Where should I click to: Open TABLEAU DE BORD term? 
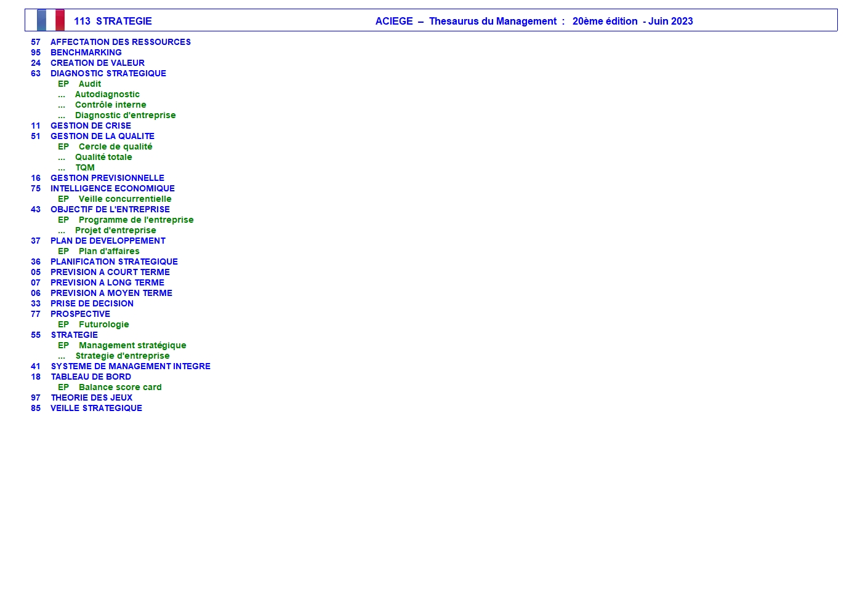(x=90, y=377)
